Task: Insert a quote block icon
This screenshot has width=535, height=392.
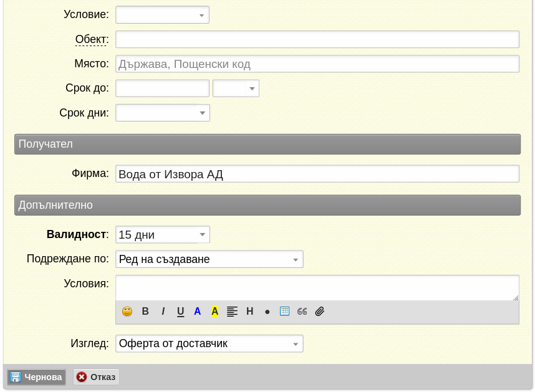Action: (302, 311)
